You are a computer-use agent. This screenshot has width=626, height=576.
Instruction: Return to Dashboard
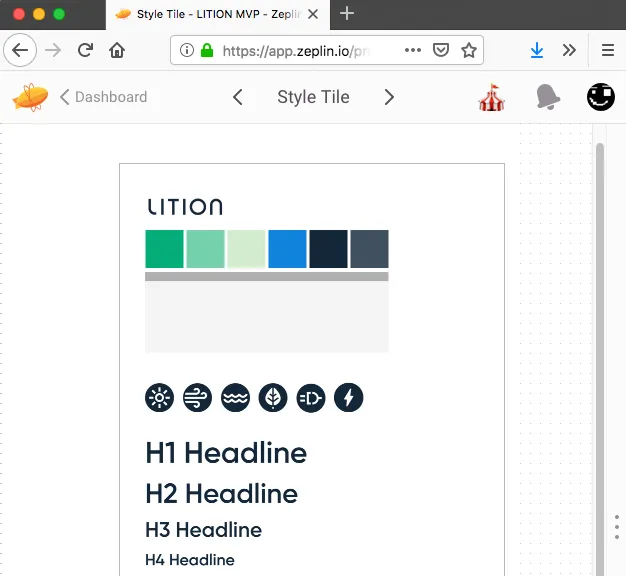(104, 97)
